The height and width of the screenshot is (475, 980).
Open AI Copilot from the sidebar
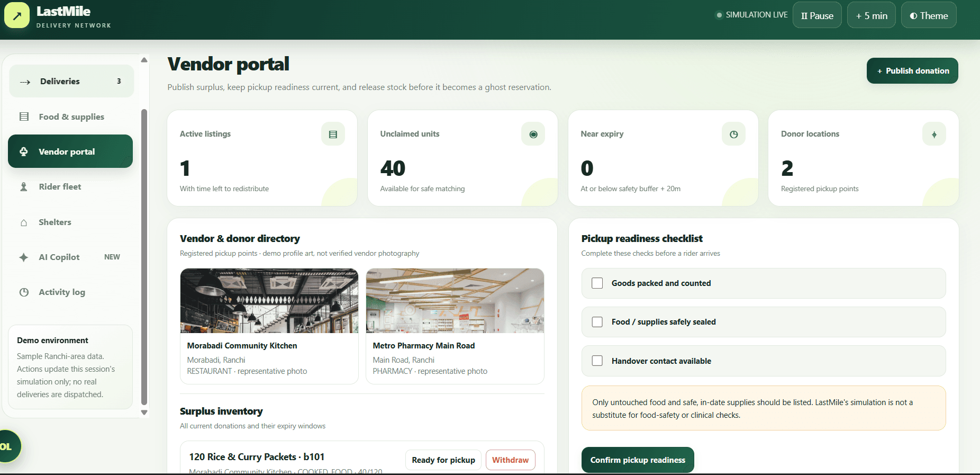pyautogui.click(x=71, y=257)
